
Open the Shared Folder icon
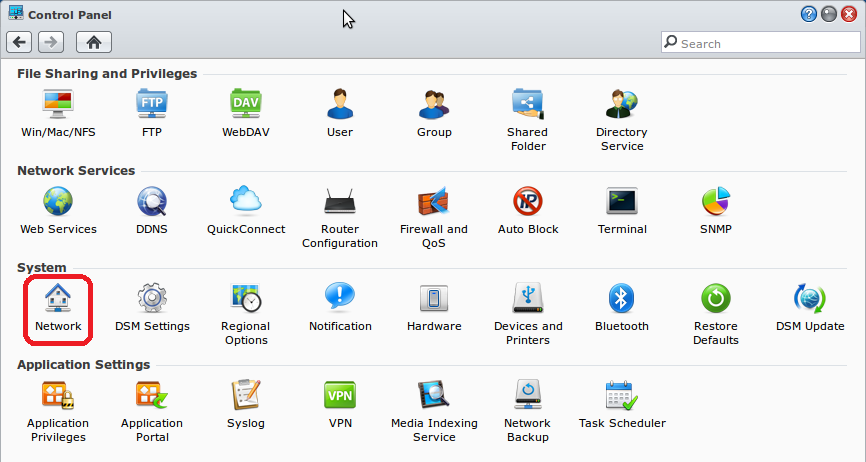pos(528,104)
